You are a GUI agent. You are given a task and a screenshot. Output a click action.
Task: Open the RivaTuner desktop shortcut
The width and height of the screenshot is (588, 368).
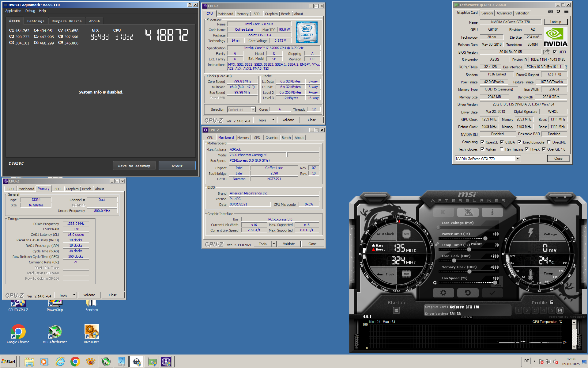point(92,334)
